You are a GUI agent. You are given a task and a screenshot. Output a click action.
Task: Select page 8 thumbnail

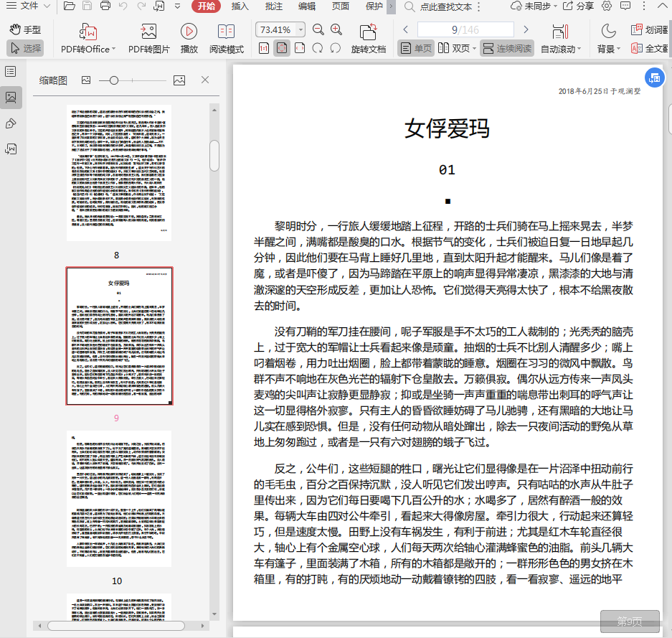(x=119, y=173)
